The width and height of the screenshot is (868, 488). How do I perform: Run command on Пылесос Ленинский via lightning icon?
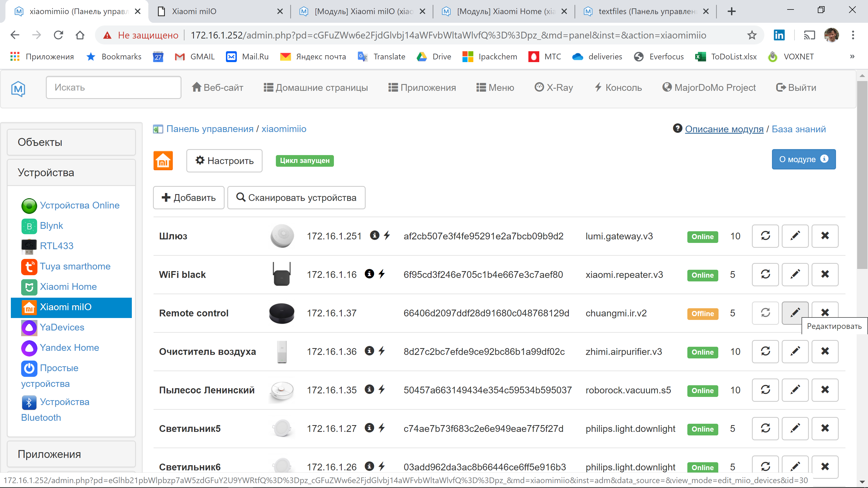382,390
